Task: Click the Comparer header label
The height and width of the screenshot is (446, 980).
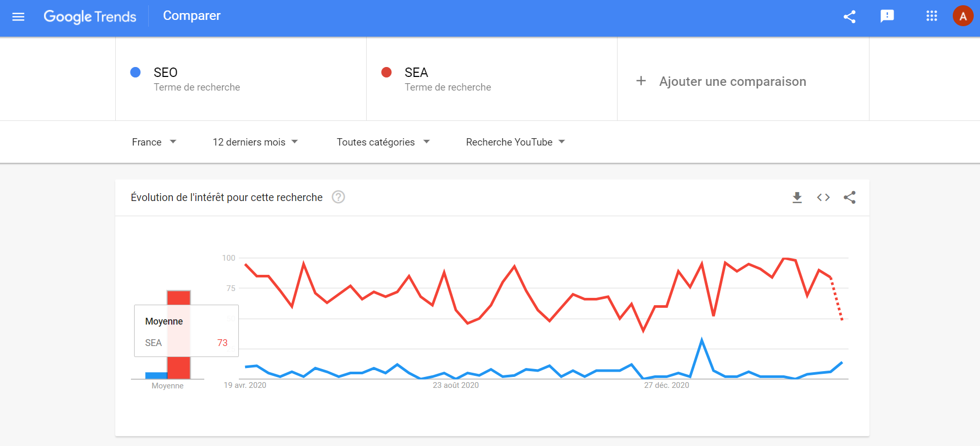Action: click(x=192, y=16)
